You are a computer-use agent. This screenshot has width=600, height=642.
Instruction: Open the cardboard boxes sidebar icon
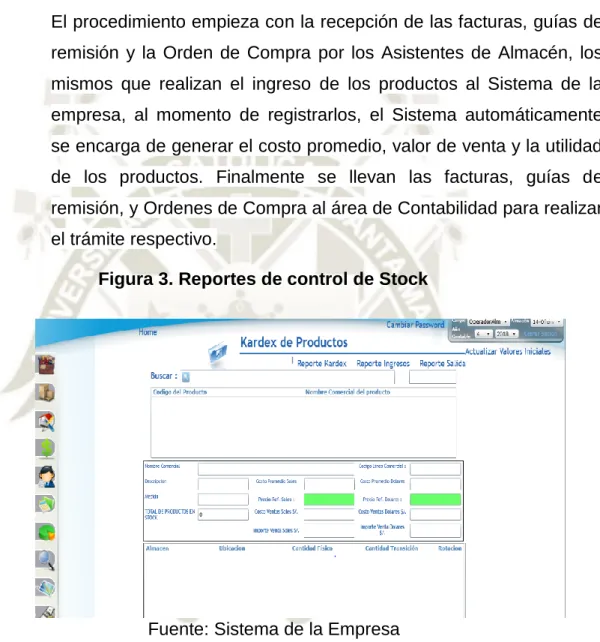[45, 393]
